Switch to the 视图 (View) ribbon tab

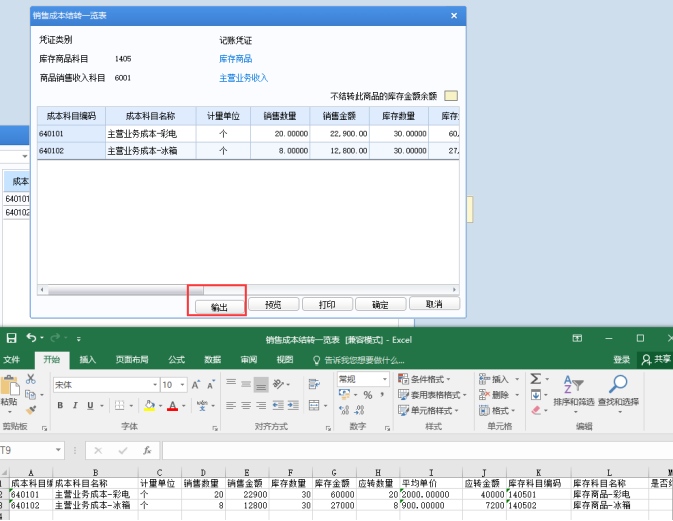click(285, 360)
